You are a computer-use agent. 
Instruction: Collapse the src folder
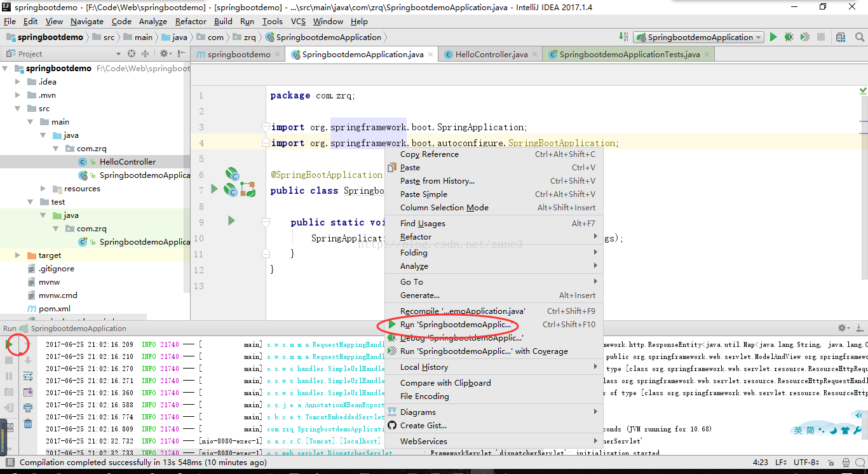coord(18,109)
